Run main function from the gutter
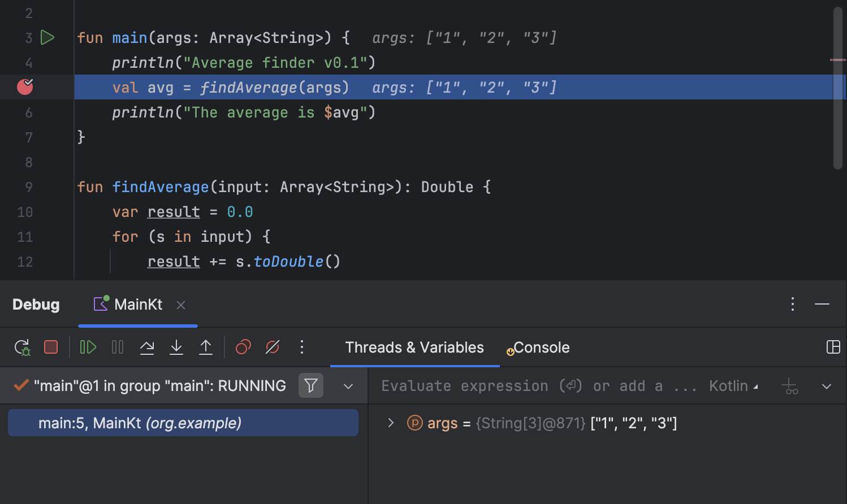 point(47,37)
